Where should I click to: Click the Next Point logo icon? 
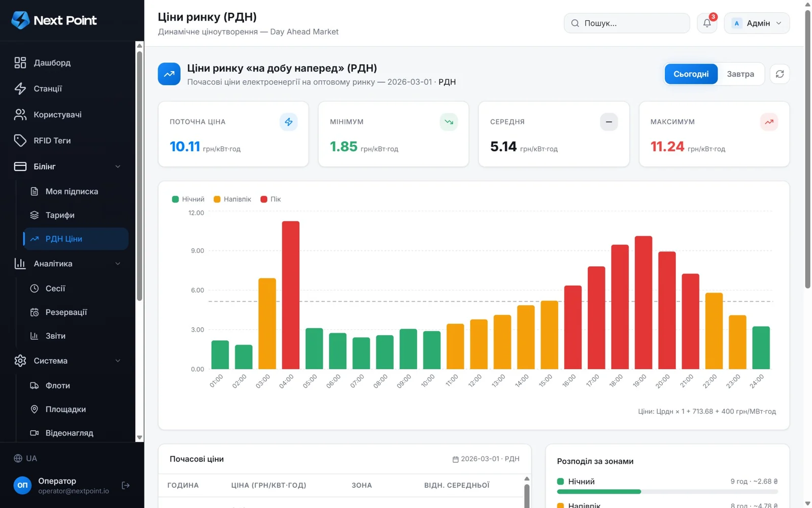pos(20,20)
